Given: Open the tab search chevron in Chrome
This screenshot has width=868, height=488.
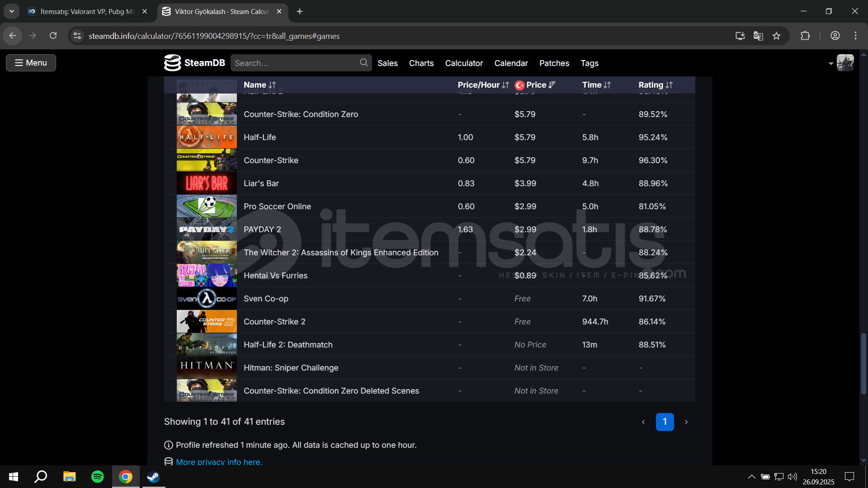Looking at the screenshot, I should click(11, 11).
